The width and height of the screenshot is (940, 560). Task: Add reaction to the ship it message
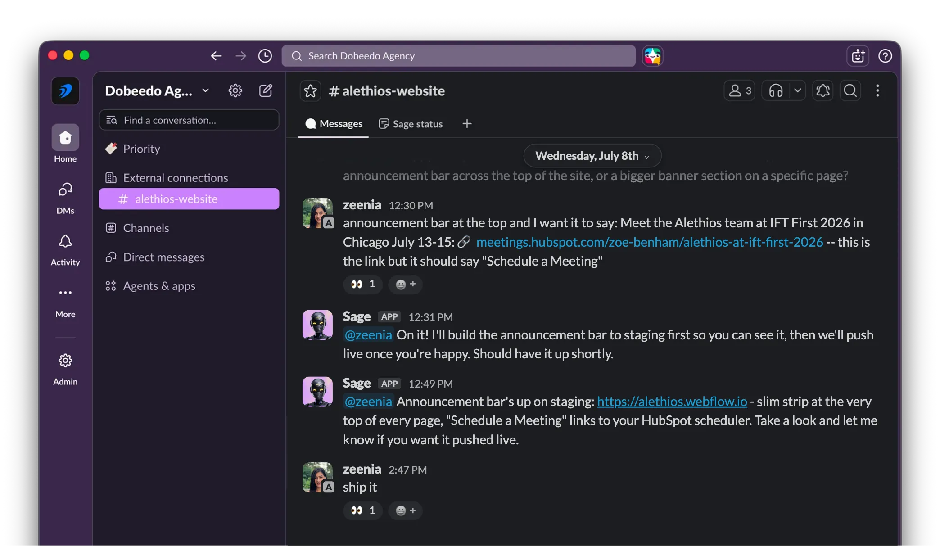click(x=405, y=510)
